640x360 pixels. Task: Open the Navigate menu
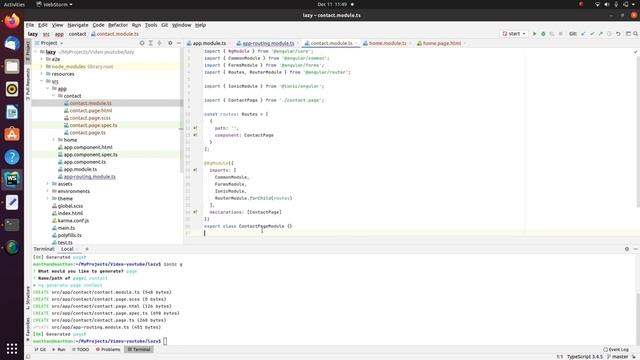pos(78,25)
